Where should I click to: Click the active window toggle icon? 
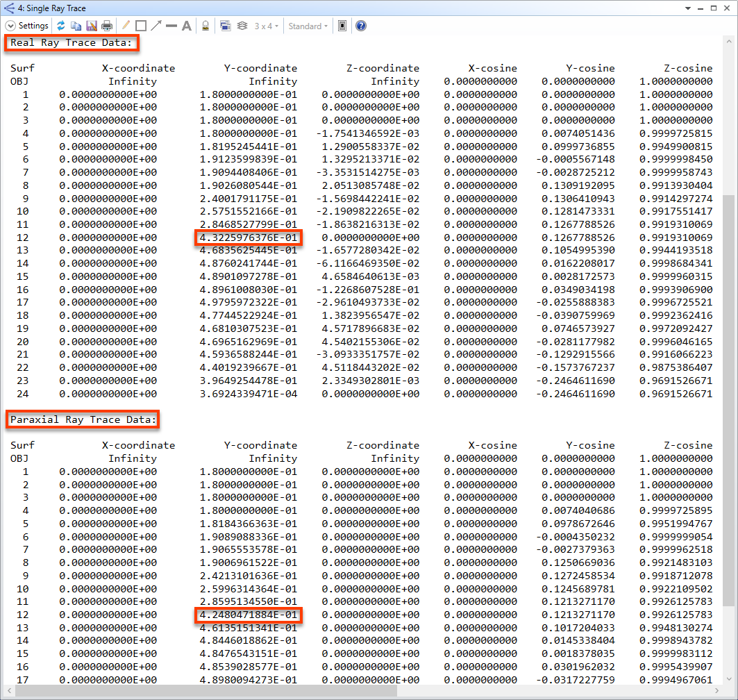click(x=342, y=26)
